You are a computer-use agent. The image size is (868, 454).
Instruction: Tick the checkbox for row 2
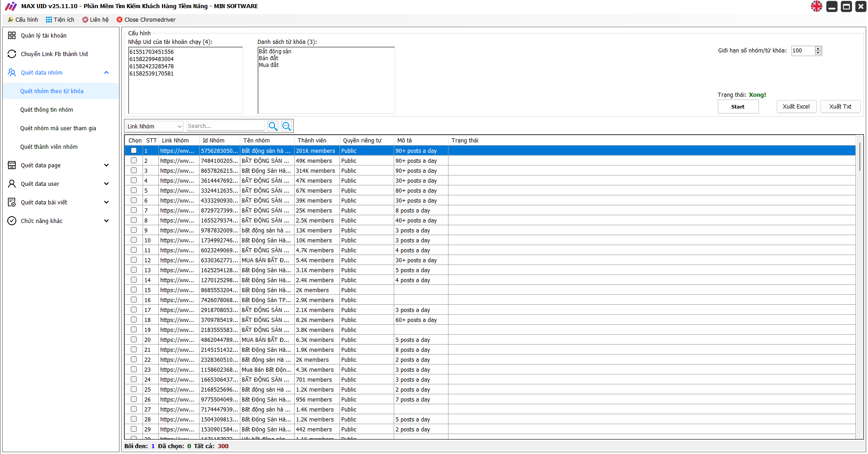click(134, 161)
